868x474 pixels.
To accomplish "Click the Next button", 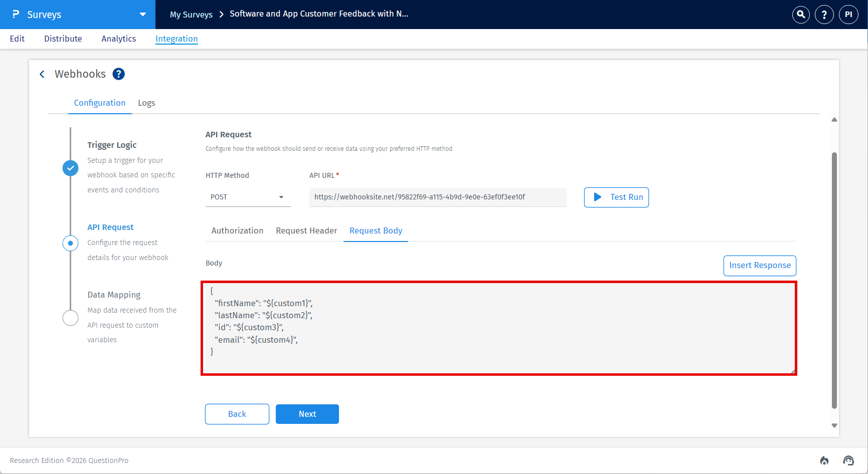I will pyautogui.click(x=307, y=414).
